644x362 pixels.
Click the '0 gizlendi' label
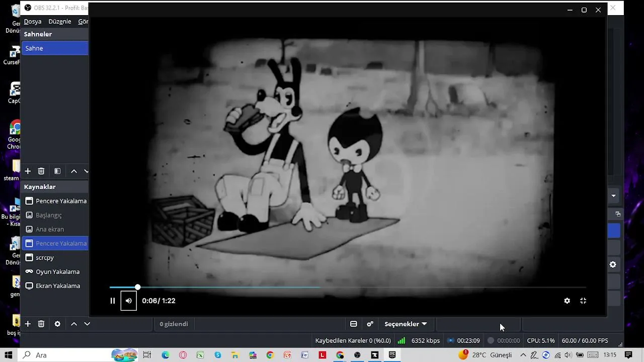tap(174, 324)
